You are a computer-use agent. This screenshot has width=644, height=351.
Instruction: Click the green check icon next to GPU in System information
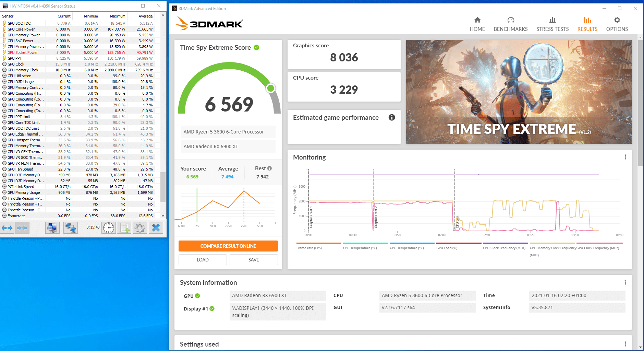(197, 296)
